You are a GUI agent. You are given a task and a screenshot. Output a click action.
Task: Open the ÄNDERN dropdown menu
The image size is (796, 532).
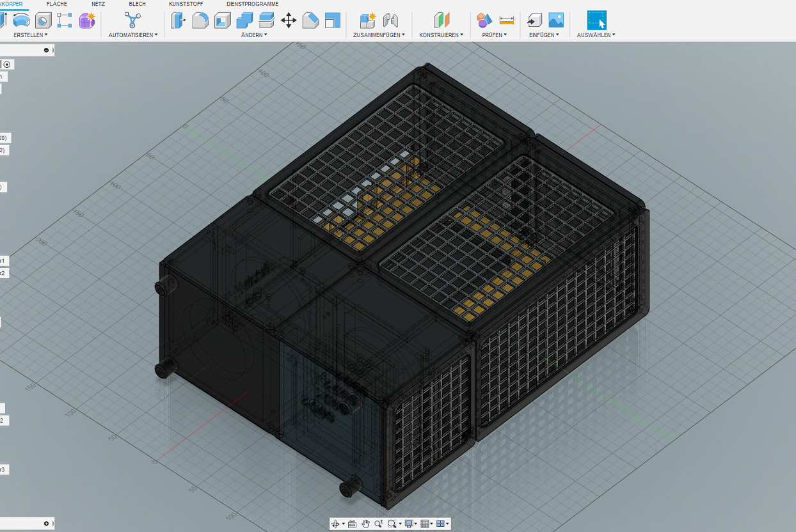(254, 35)
